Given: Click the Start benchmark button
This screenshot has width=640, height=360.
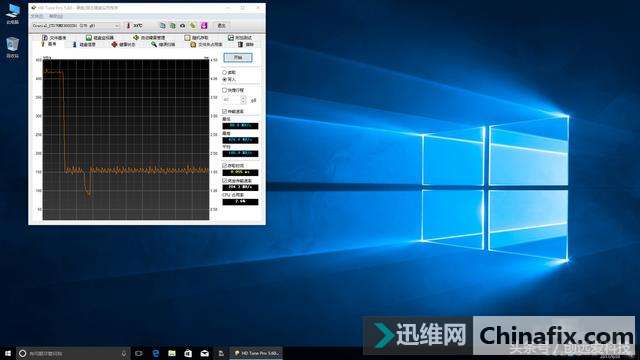Looking at the screenshot, I should click(x=238, y=58).
